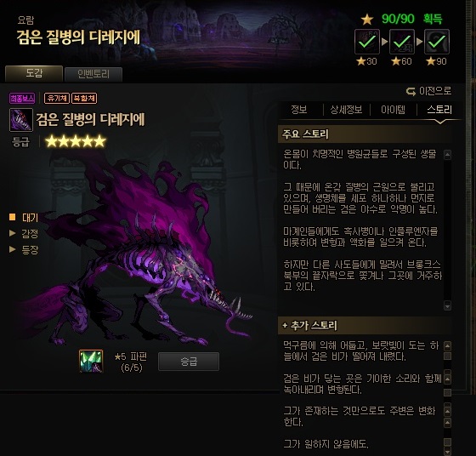Click the 복합체 tag badge

click(x=84, y=98)
